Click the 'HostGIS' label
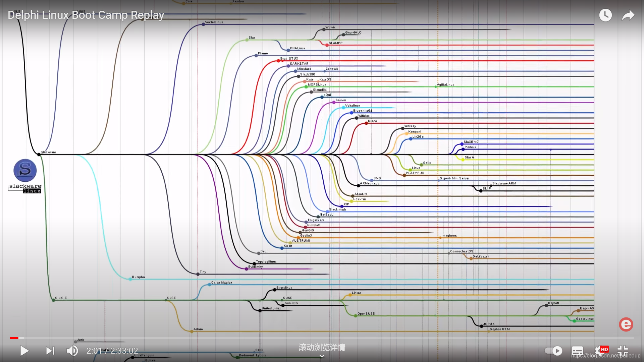This screenshot has width=644, height=362. [x=308, y=230]
